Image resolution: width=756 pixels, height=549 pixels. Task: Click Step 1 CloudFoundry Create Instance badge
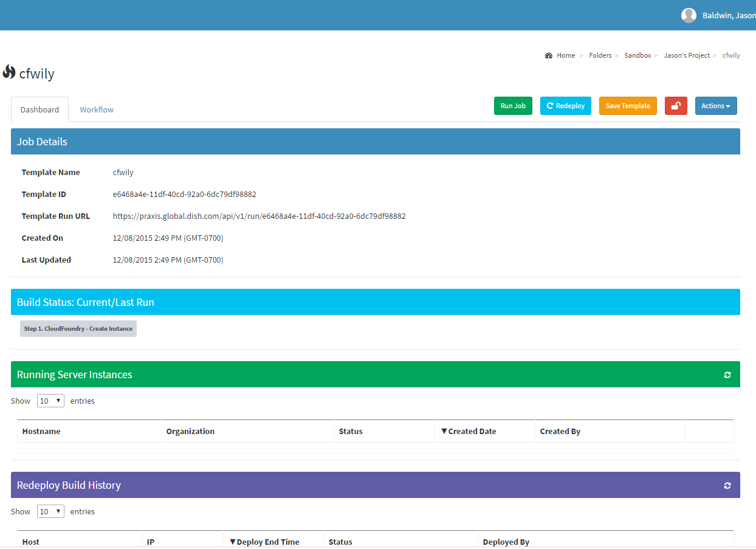click(78, 329)
